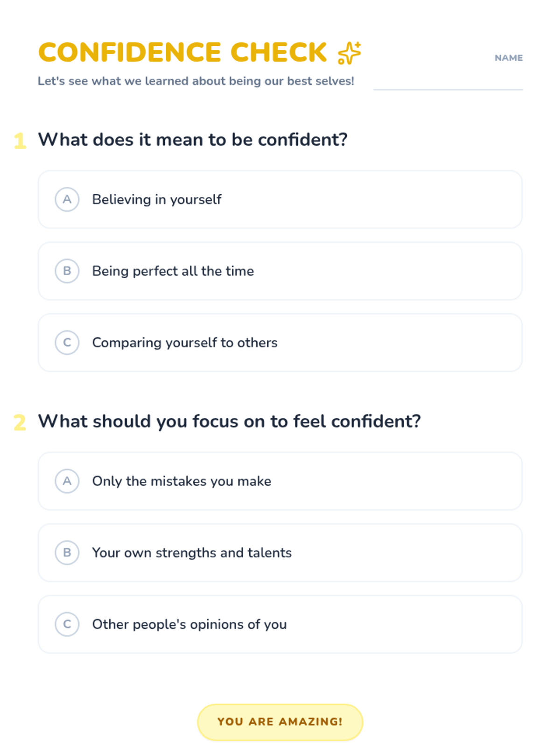Select circle A next to "Believing in yourself"
This screenshot has height=747, width=560.
tap(67, 199)
